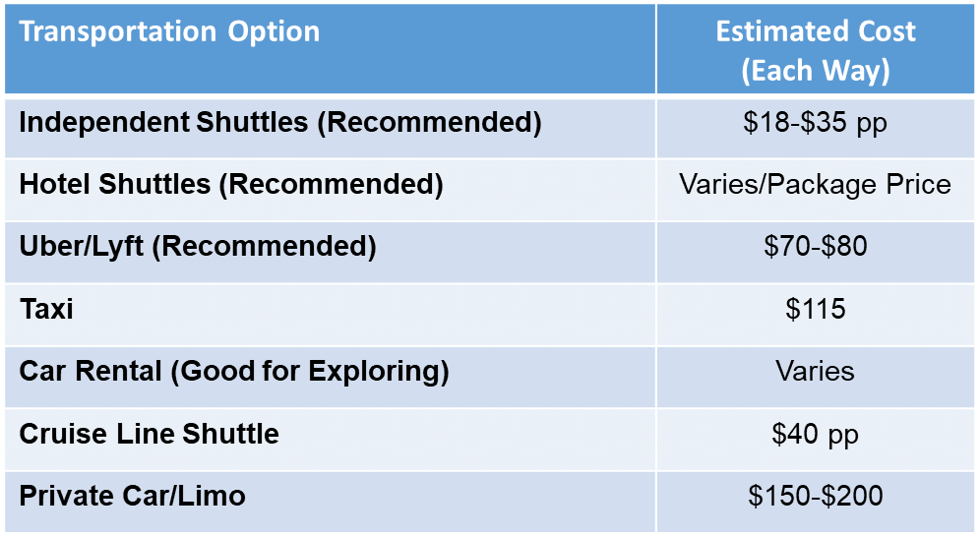
Task: Click the Varies/Package Price cell
Action: [815, 185]
